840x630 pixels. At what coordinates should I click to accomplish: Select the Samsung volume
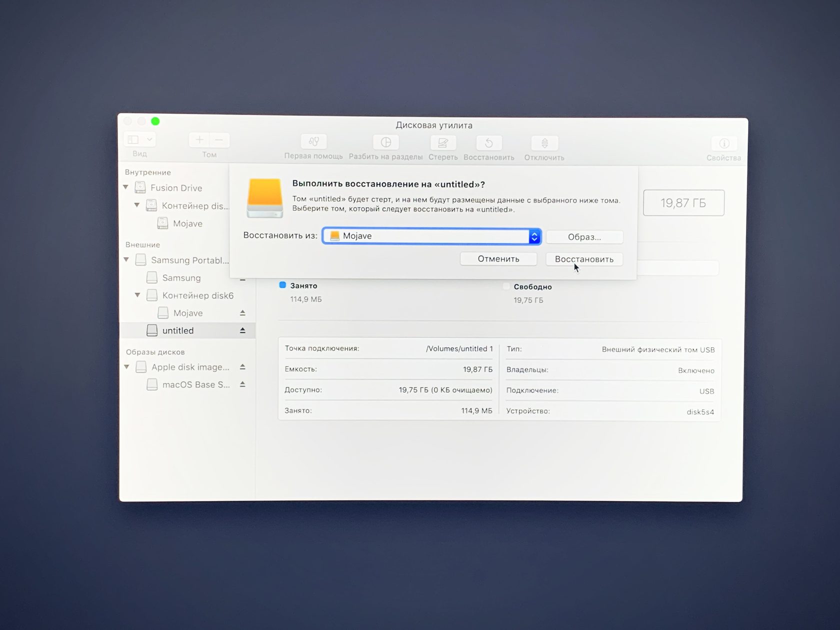coord(181,278)
